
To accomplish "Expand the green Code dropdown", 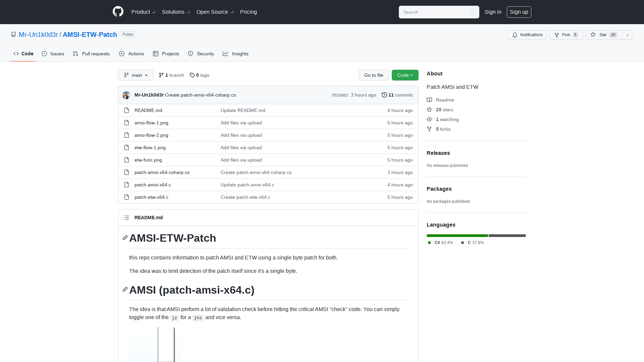I will 405,75.
